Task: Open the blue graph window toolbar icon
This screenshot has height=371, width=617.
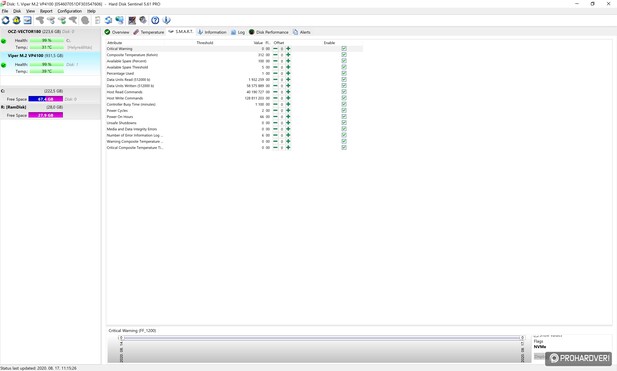Action: point(28,20)
